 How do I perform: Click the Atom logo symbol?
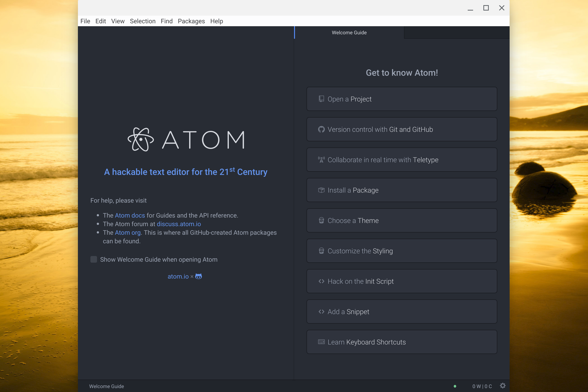click(x=141, y=139)
